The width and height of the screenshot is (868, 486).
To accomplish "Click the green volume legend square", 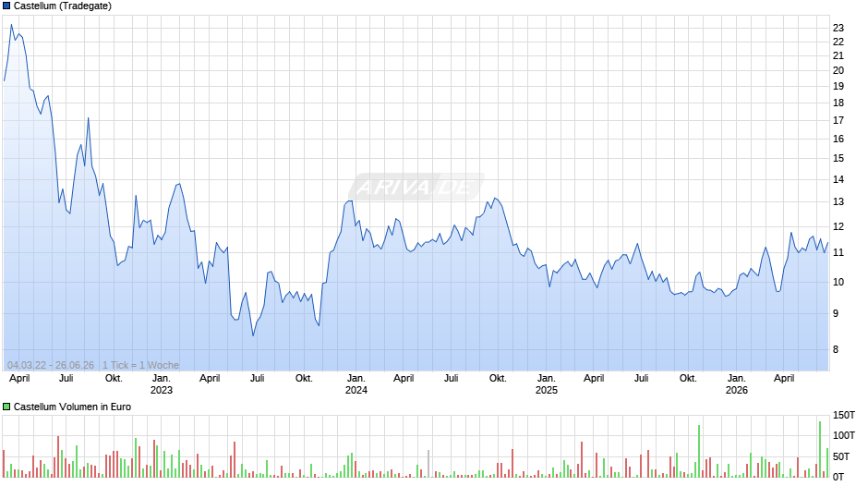I will click(x=6, y=407).
